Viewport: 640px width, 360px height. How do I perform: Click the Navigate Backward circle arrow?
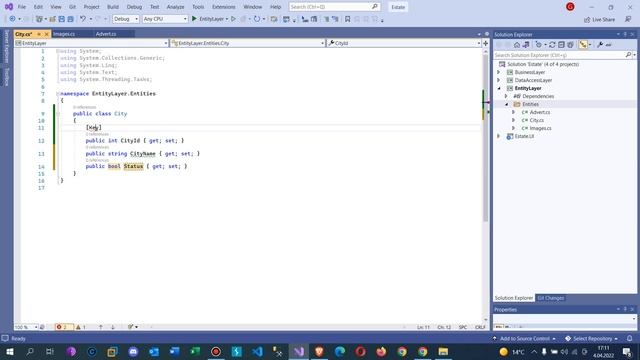(12, 19)
